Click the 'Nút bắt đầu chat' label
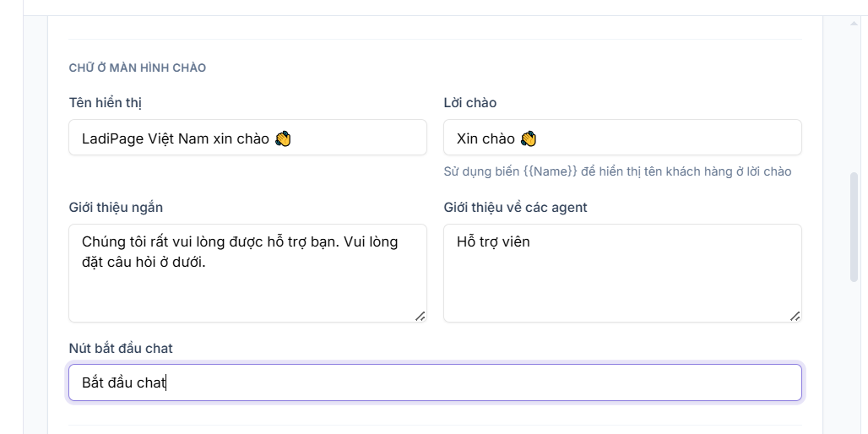The width and height of the screenshot is (868, 434). pos(121,348)
